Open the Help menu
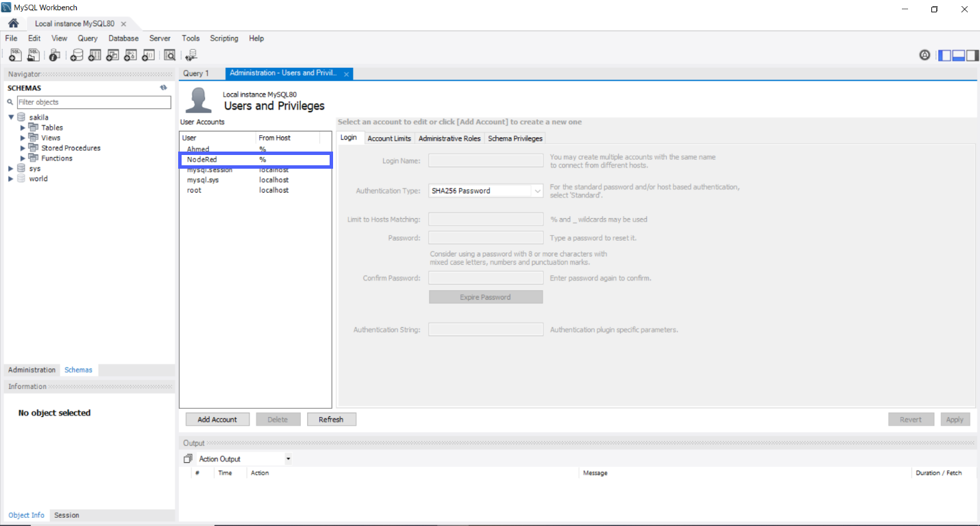 [x=256, y=38]
